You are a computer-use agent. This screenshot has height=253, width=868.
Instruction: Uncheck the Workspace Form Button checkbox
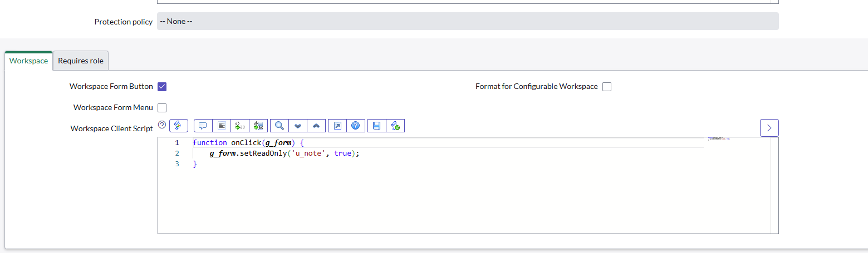pos(162,87)
